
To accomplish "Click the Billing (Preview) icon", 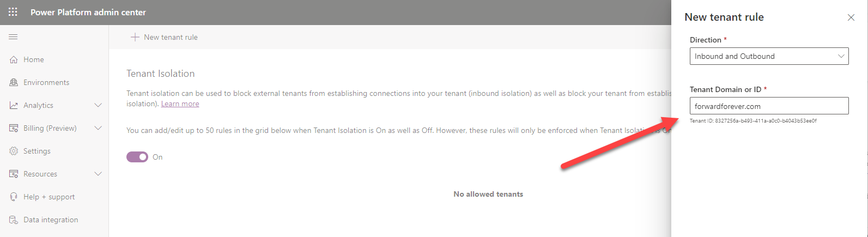I will click(14, 129).
